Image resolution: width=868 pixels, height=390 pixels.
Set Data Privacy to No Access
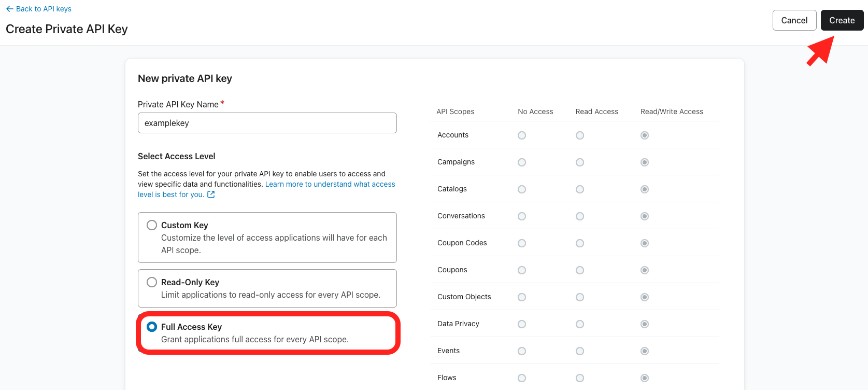click(522, 324)
